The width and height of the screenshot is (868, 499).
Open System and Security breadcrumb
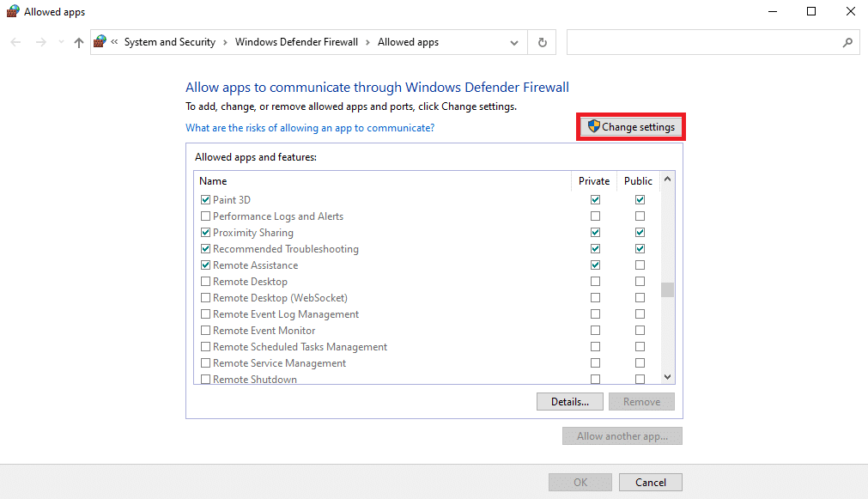click(169, 42)
